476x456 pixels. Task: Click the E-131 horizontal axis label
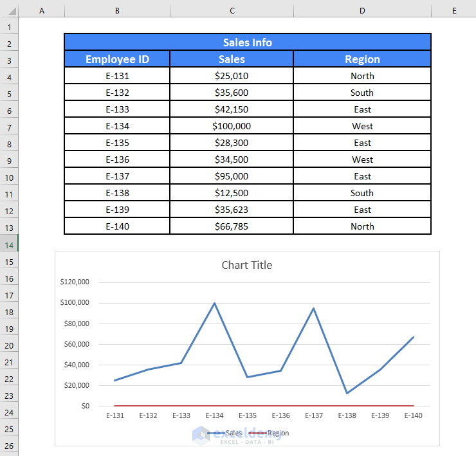pyautogui.click(x=115, y=415)
